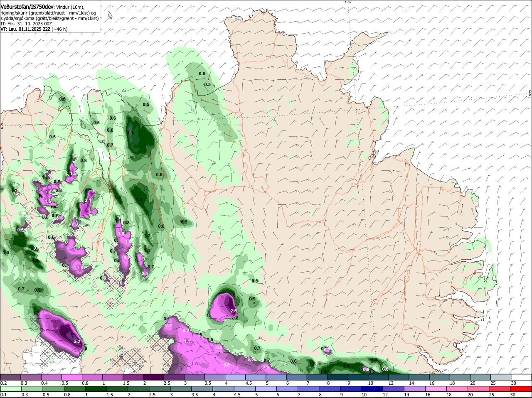Click the 'Veðurstofan/IS750dev' title text
Screen dimensions: 532x398
click(x=27, y=7)
